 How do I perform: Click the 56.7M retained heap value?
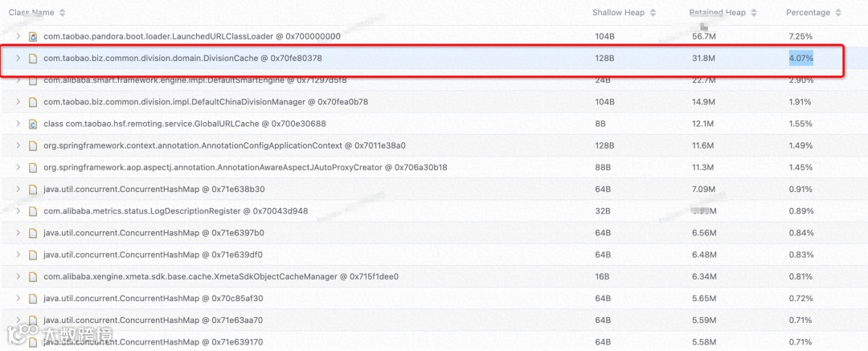pos(703,36)
